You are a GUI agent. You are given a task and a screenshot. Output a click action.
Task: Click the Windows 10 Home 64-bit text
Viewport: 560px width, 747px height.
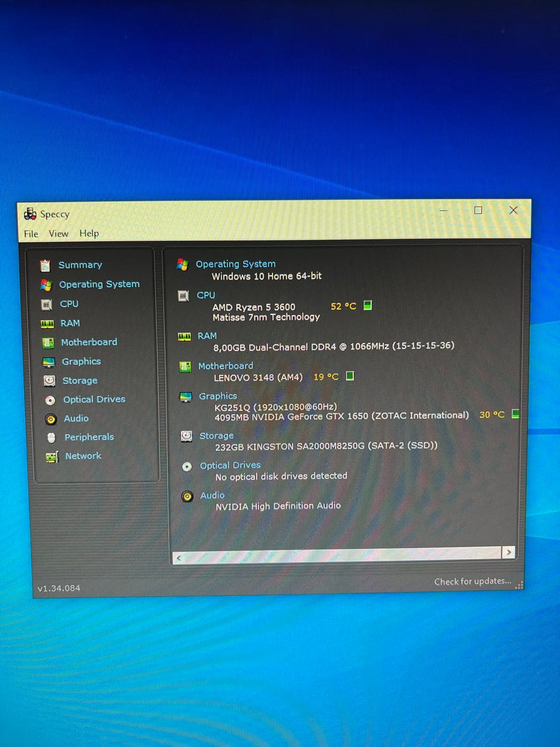267,276
